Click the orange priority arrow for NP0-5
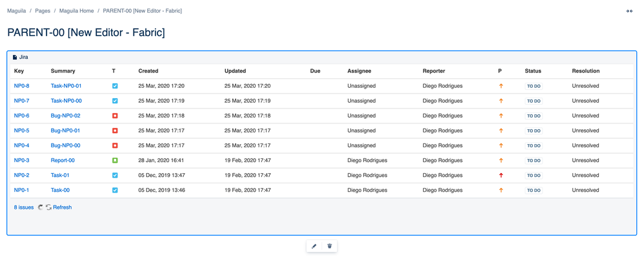 [x=501, y=130]
